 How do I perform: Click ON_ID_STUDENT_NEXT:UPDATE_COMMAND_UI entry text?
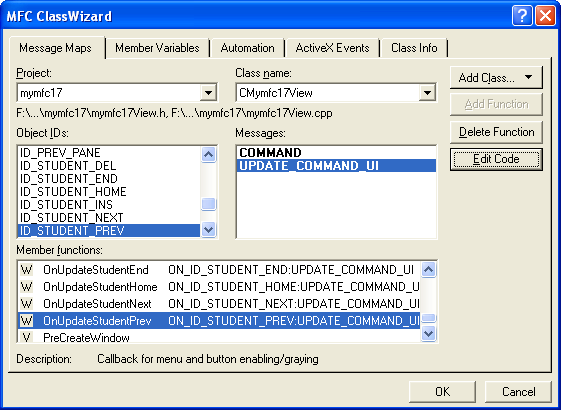pyautogui.click(x=294, y=304)
